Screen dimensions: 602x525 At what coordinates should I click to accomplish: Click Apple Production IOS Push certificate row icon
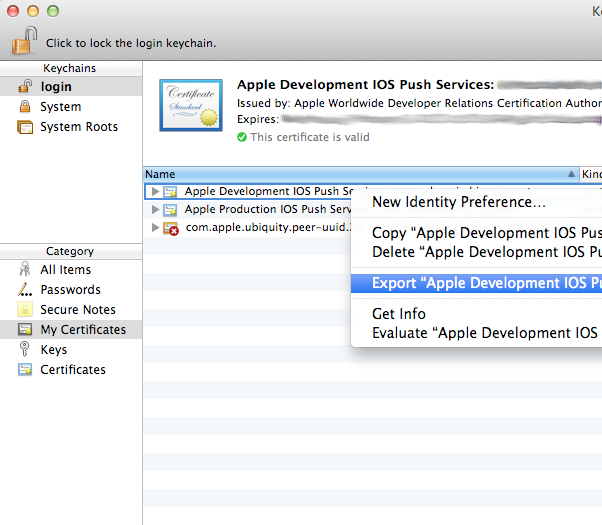pyautogui.click(x=170, y=210)
